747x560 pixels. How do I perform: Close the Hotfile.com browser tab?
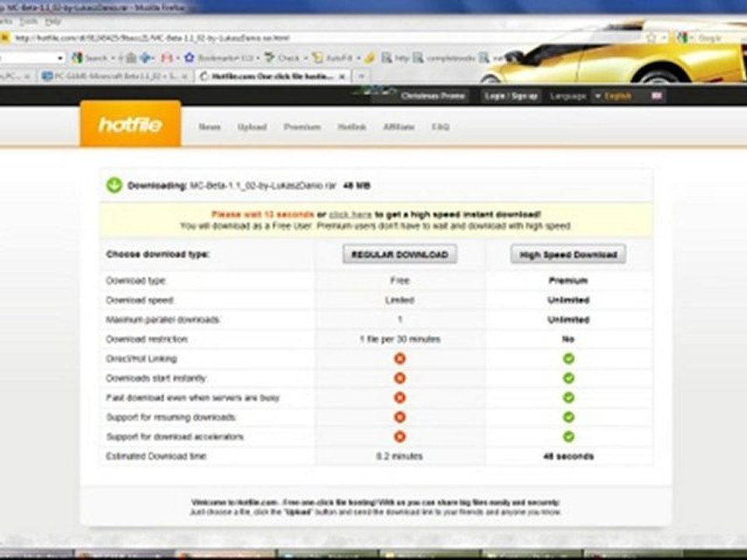[342, 76]
